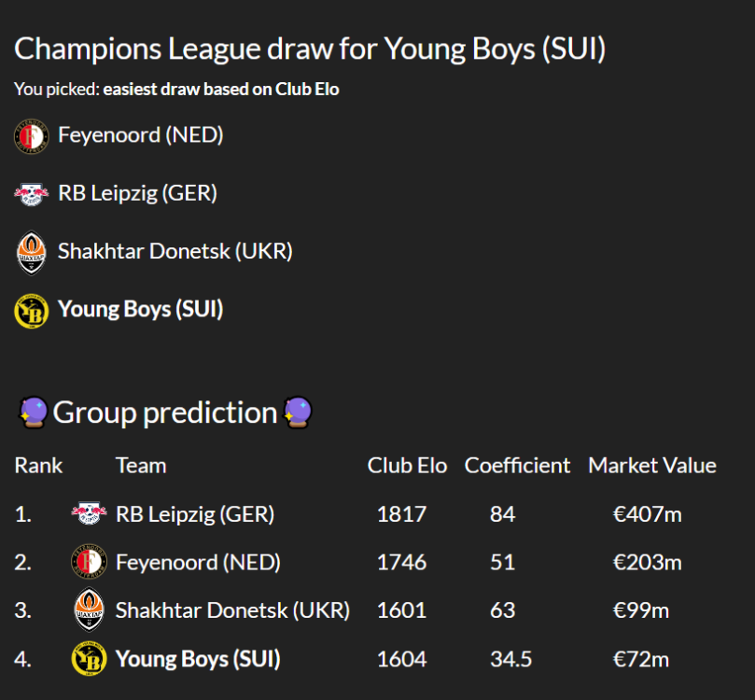Click the Team column header
The image size is (755, 700).
[141, 465]
